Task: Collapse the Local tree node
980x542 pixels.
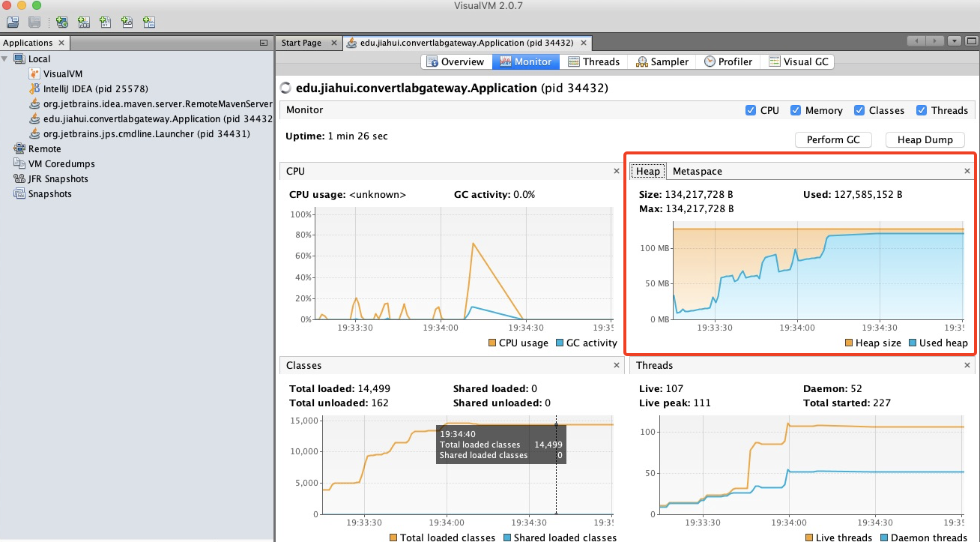Action: click(x=6, y=58)
